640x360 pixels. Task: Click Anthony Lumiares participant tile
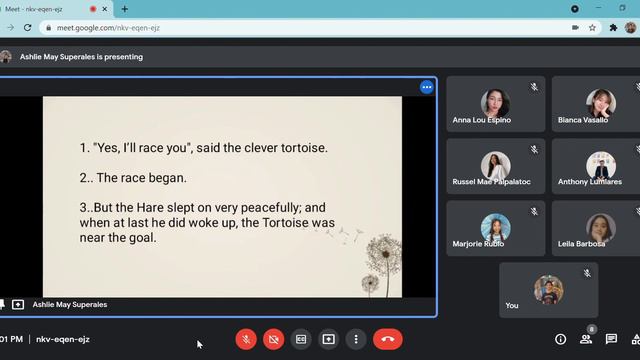(596, 166)
